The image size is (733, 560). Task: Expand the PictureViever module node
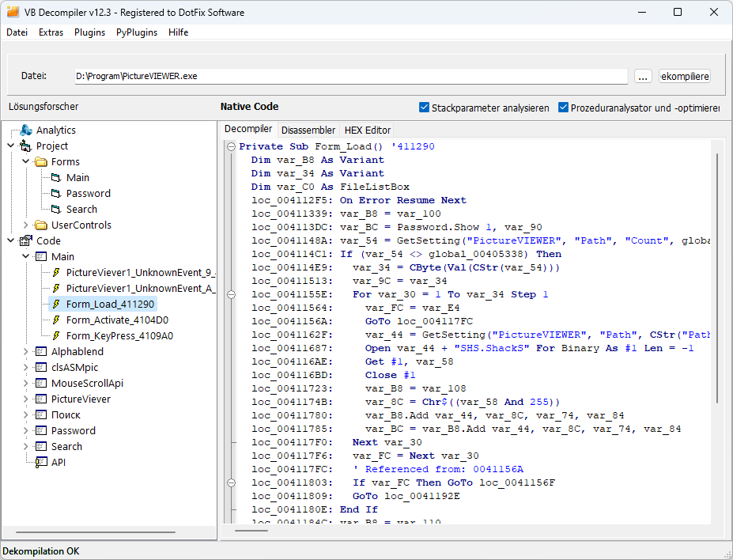26,399
